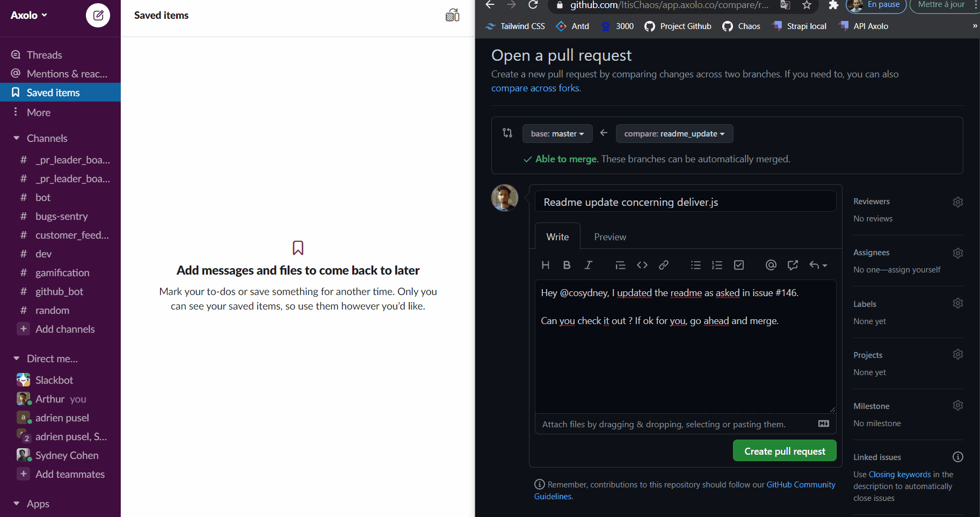Apply italic text formatting
This screenshot has width=980, height=517.
[x=589, y=265]
